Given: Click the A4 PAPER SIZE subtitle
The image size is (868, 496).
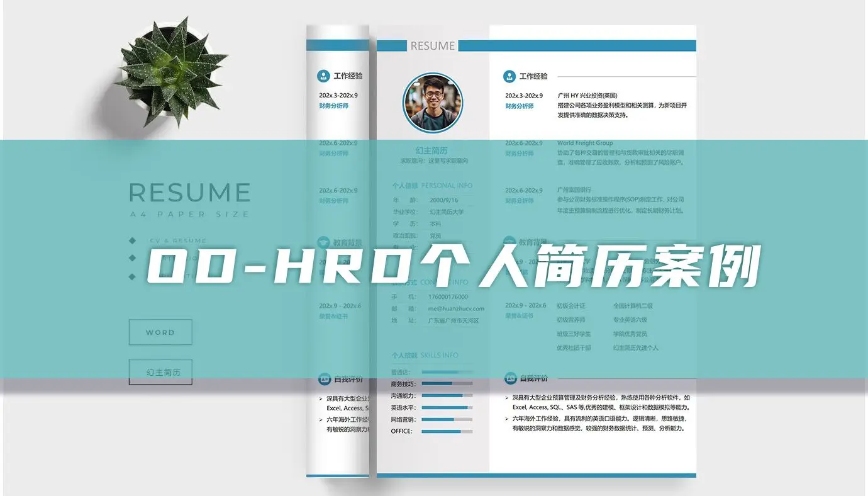Looking at the screenshot, I should click(190, 215).
